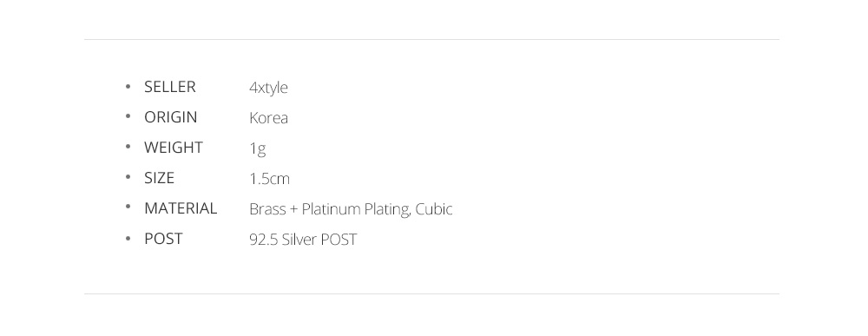
Task: Select the 1.5cm size value
Action: tap(270, 179)
